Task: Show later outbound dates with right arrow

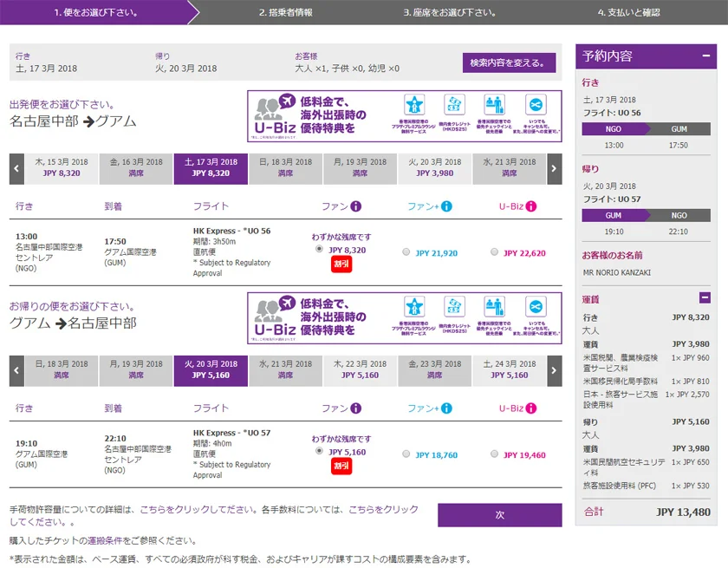Action: point(555,168)
